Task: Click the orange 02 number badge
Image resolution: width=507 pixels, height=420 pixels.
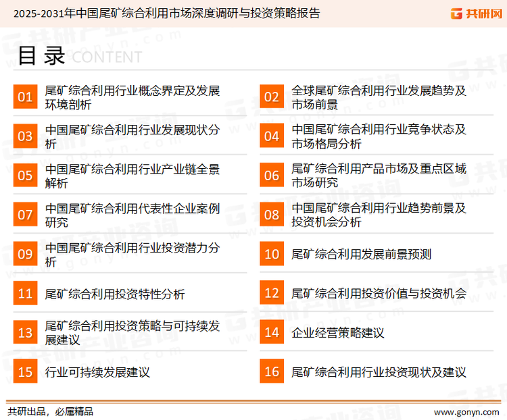Action: pyautogui.click(x=272, y=97)
